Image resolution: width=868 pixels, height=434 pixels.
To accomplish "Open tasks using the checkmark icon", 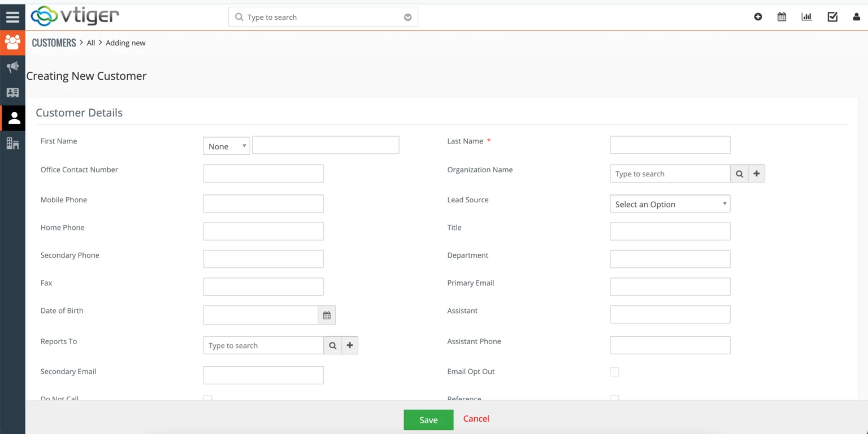I will (x=832, y=16).
